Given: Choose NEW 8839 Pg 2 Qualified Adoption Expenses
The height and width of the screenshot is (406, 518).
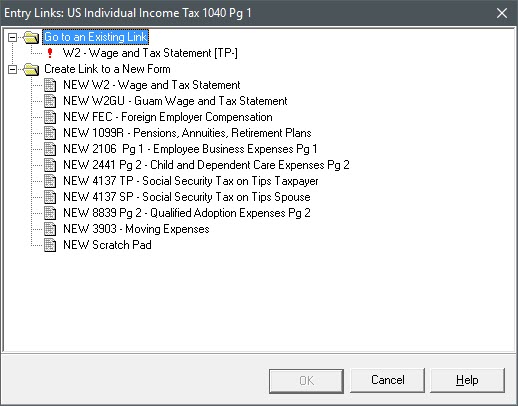Looking at the screenshot, I should 187,213.
